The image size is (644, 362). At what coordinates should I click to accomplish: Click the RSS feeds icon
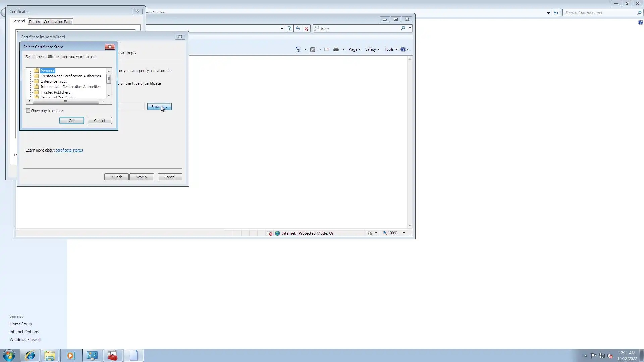coord(313,49)
